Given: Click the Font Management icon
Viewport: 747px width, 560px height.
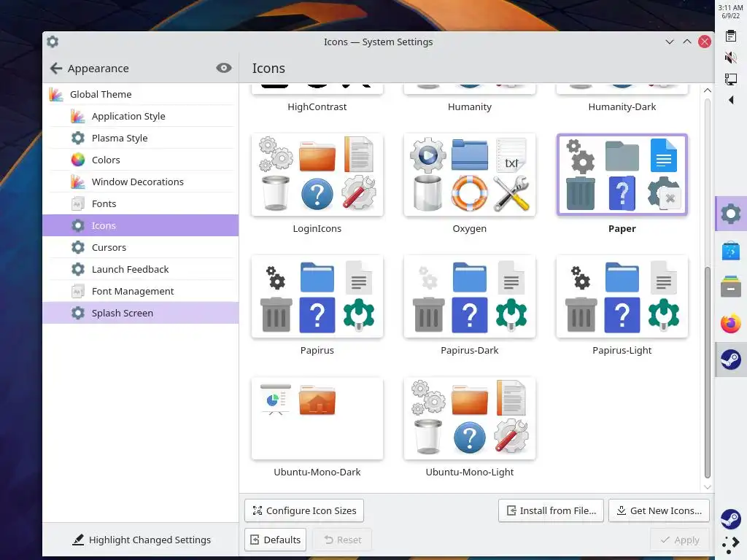Looking at the screenshot, I should [x=77, y=292].
